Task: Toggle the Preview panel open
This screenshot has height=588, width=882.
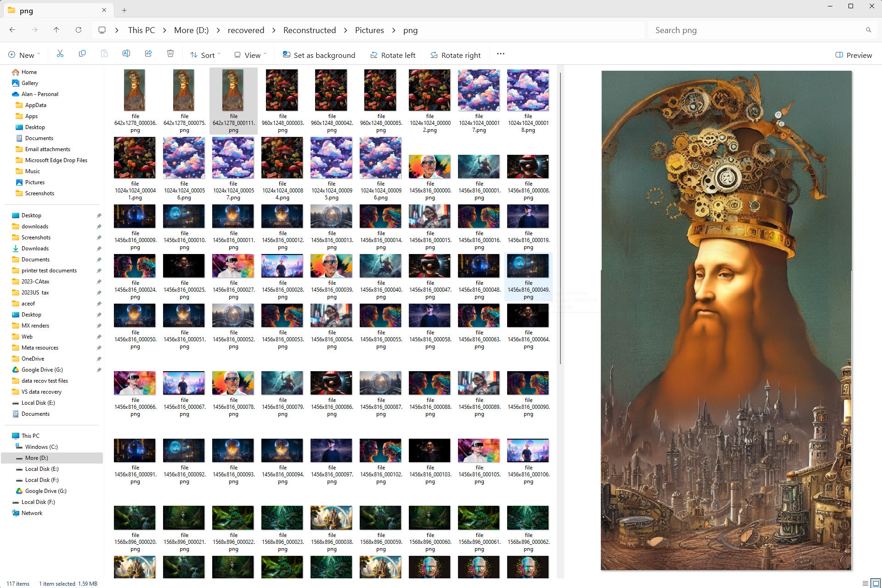Action: pyautogui.click(x=853, y=55)
